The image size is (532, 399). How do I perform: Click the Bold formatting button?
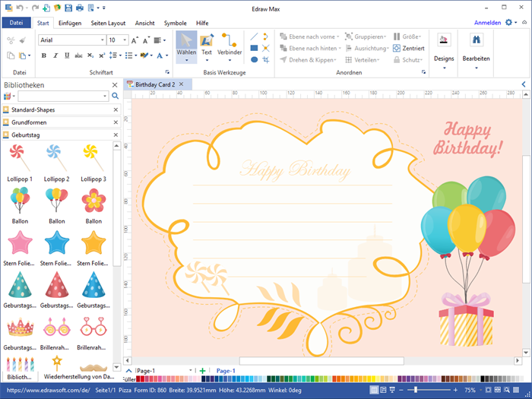[x=44, y=55]
